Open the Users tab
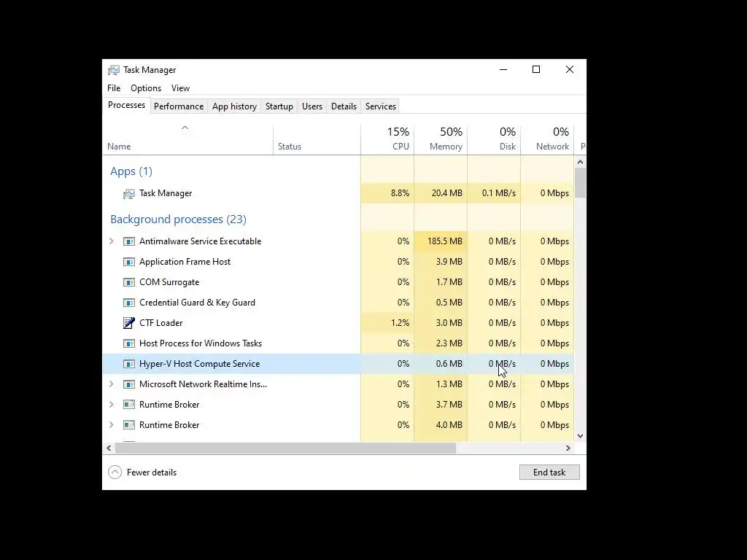The width and height of the screenshot is (747, 560). (312, 106)
